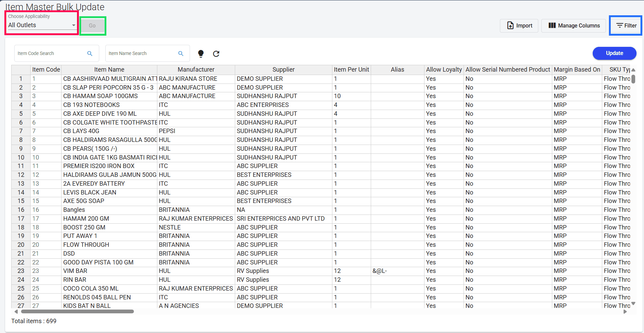Select the CB PEARS( 150G /-) cell
The height and width of the screenshot is (333, 644).
pos(109,149)
